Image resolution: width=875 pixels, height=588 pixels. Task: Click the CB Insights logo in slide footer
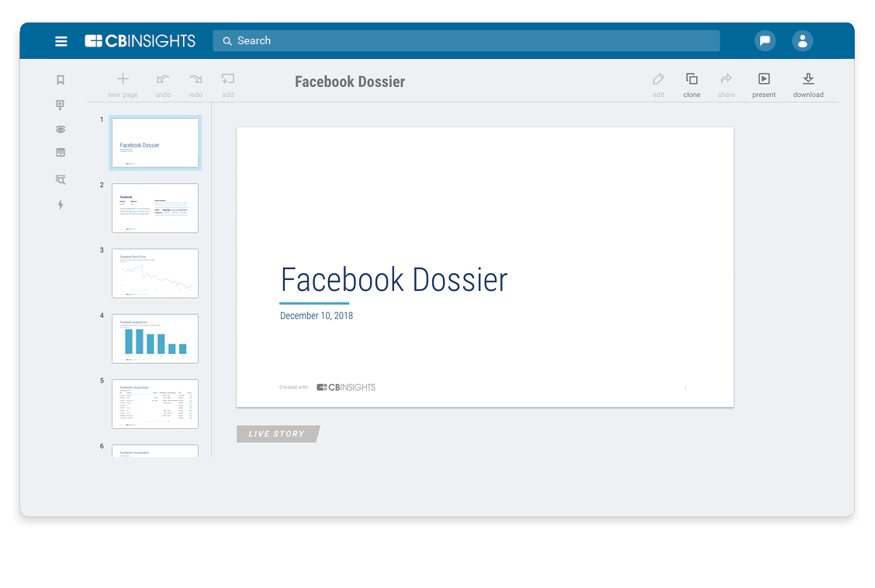[346, 387]
